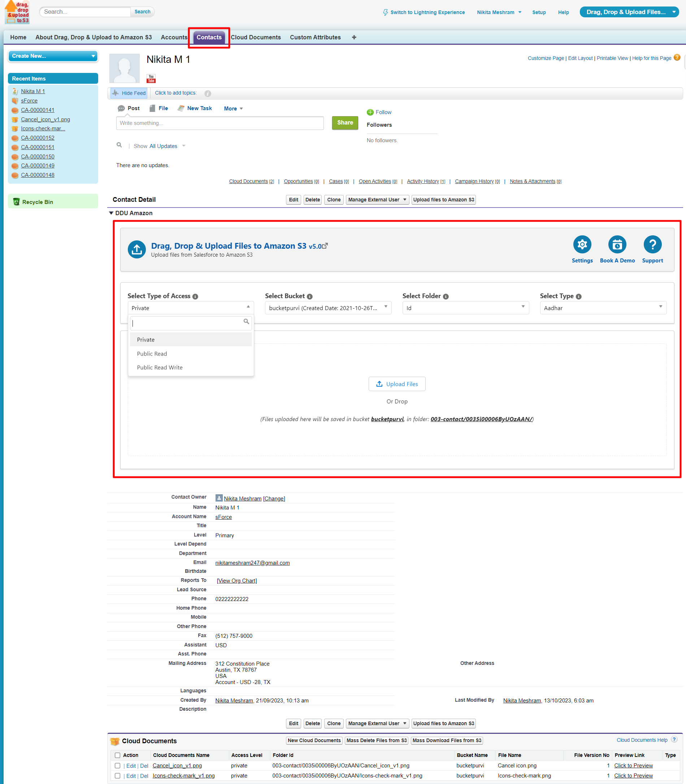Screen dimensions: 686x784
Task: Click the Select Bucket info icon
Action: (310, 297)
